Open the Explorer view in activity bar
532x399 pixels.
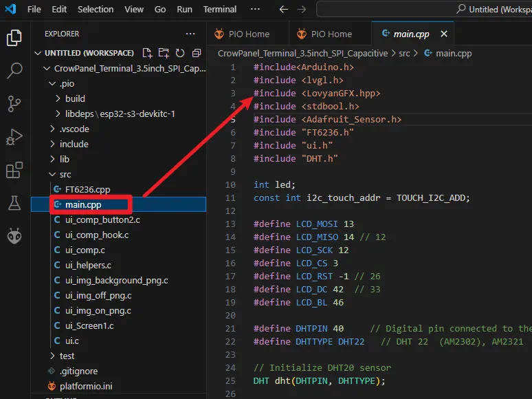coord(14,38)
